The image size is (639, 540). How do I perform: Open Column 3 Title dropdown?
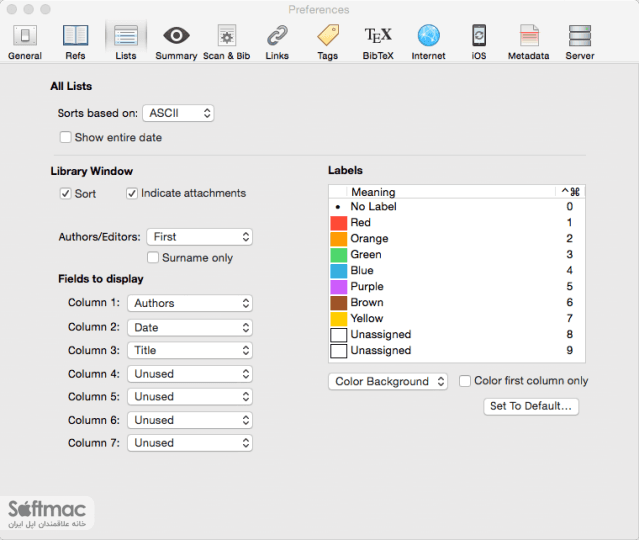(190, 350)
